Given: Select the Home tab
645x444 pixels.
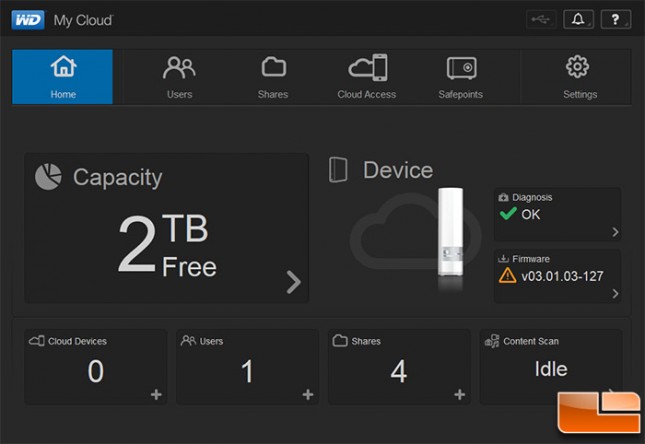Looking at the screenshot, I should pos(63,77).
